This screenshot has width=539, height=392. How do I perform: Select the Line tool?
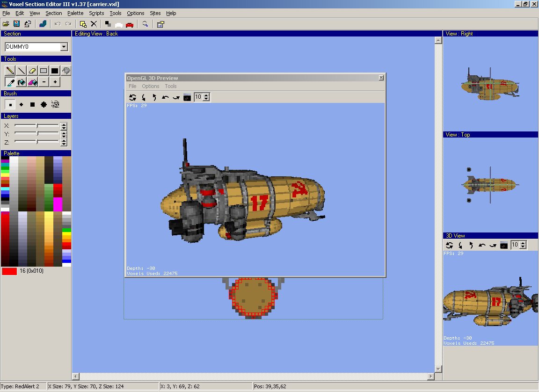[x=22, y=71]
